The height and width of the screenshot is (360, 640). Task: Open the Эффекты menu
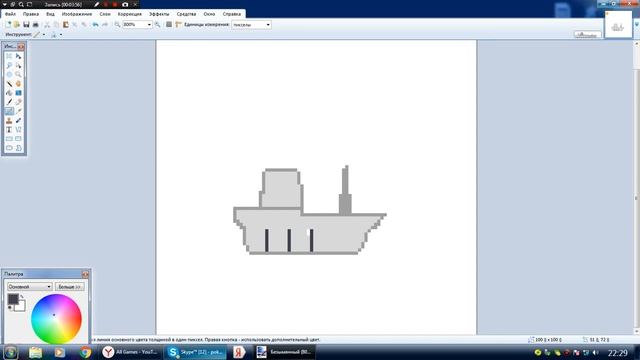tap(159, 14)
